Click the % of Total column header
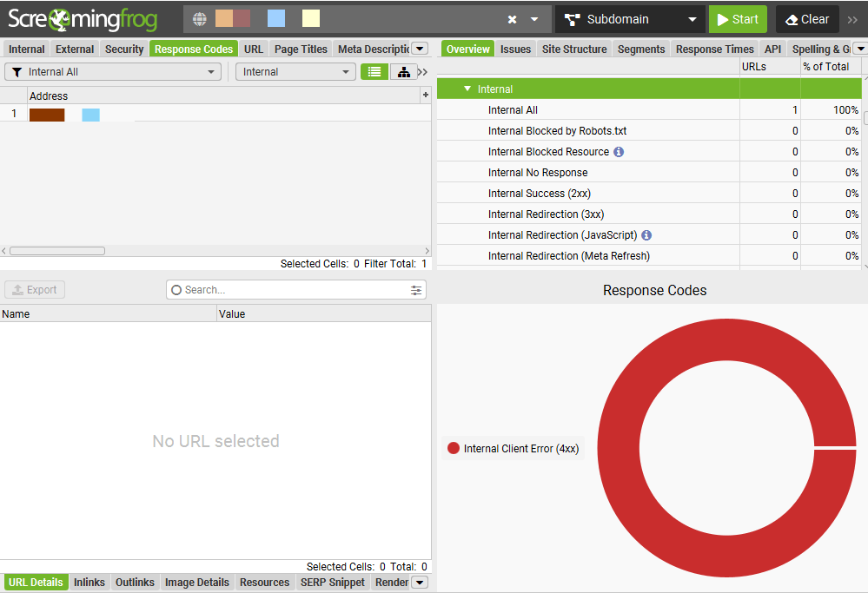Image resolution: width=868 pixels, height=593 pixels. (x=831, y=66)
